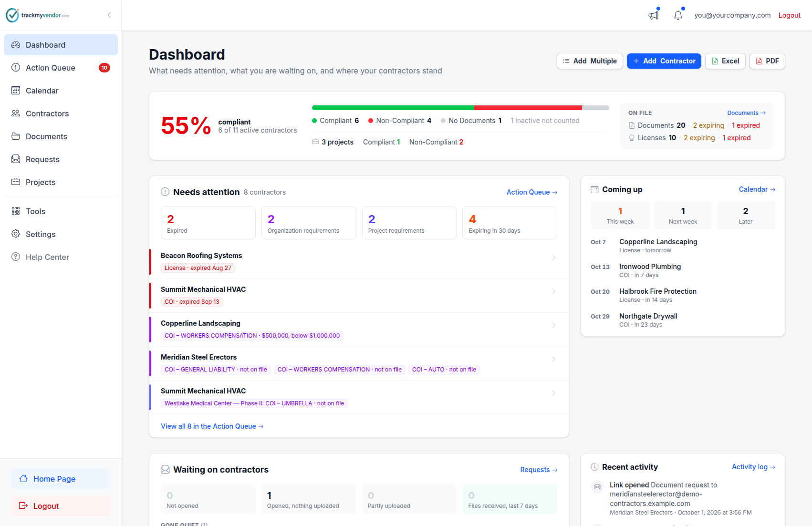Open Calendar from the sidebar
The height and width of the screenshot is (526, 812).
61,91
